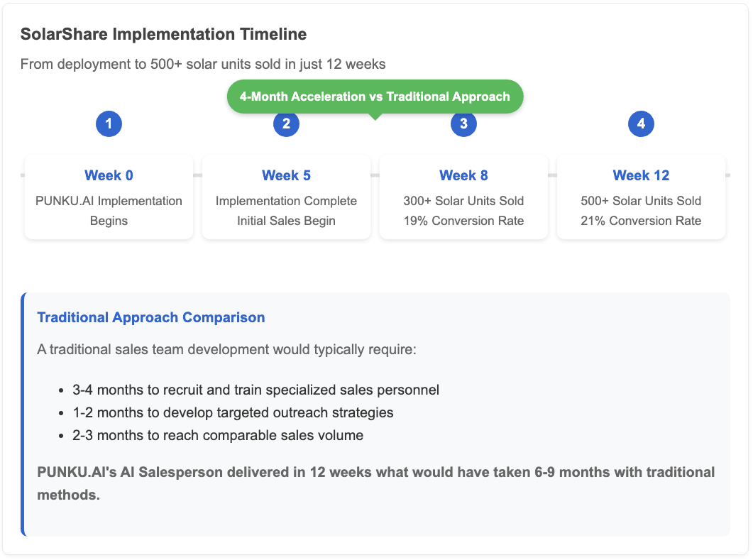Select the green 4-Month Acceleration badge
The height and width of the screenshot is (560, 753).
tap(375, 97)
